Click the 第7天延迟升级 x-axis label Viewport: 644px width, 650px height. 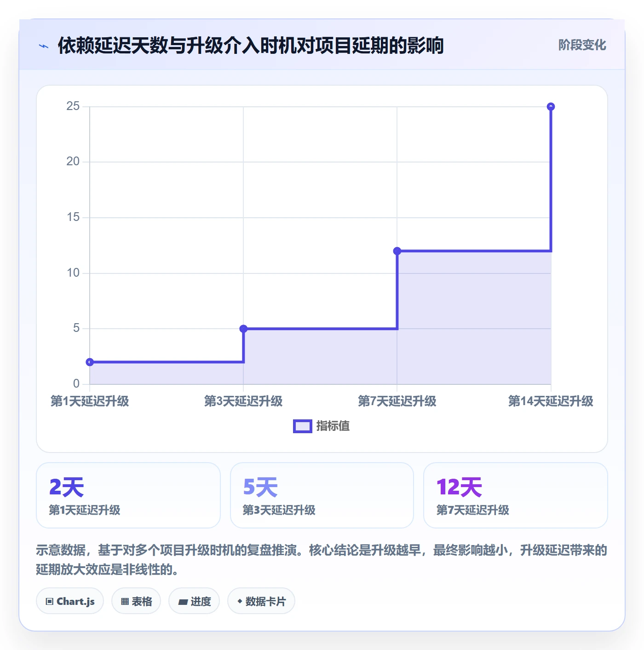point(397,401)
